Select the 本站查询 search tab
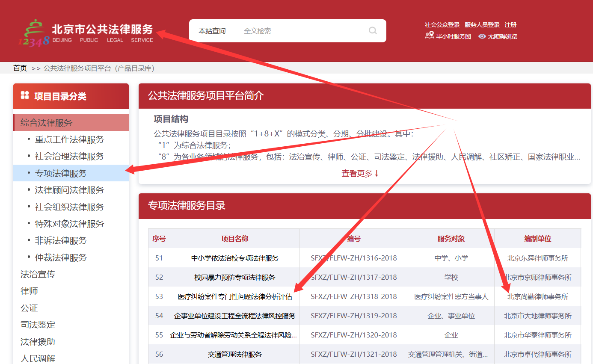The width and height of the screenshot is (593, 364). tap(212, 31)
